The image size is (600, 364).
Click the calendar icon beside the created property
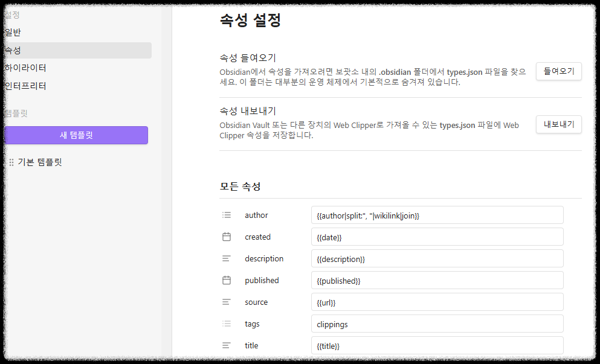tap(227, 236)
